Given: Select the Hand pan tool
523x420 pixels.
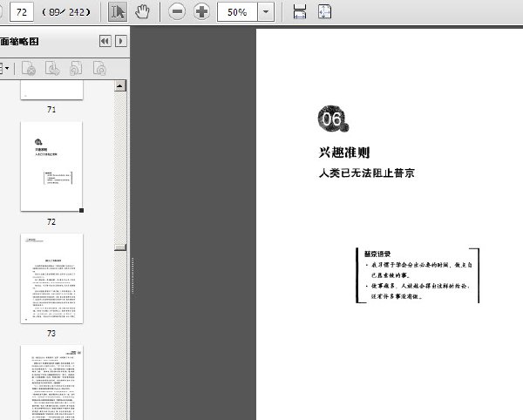Looking at the screenshot, I should pos(142,12).
